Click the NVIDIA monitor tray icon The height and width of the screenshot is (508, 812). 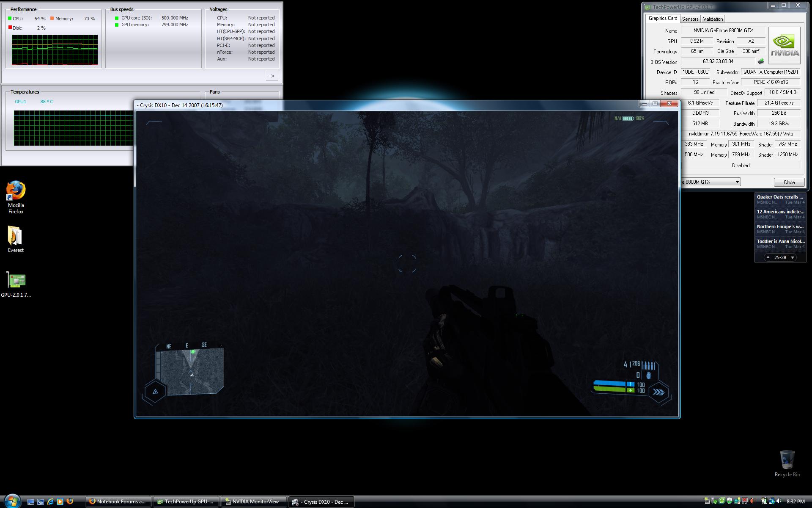[707, 501]
